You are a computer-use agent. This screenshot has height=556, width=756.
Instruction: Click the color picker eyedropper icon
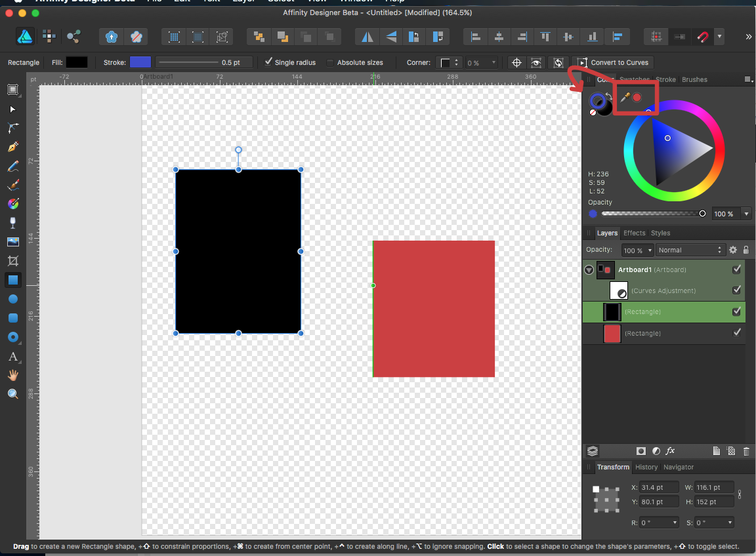[x=625, y=97]
